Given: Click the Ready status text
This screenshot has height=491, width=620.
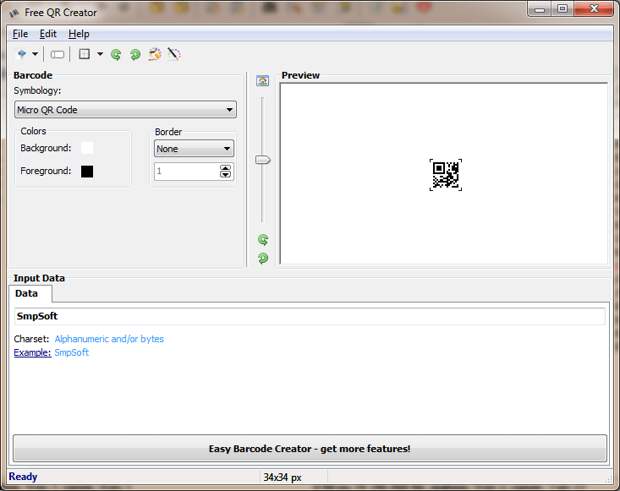Looking at the screenshot, I should [23, 477].
